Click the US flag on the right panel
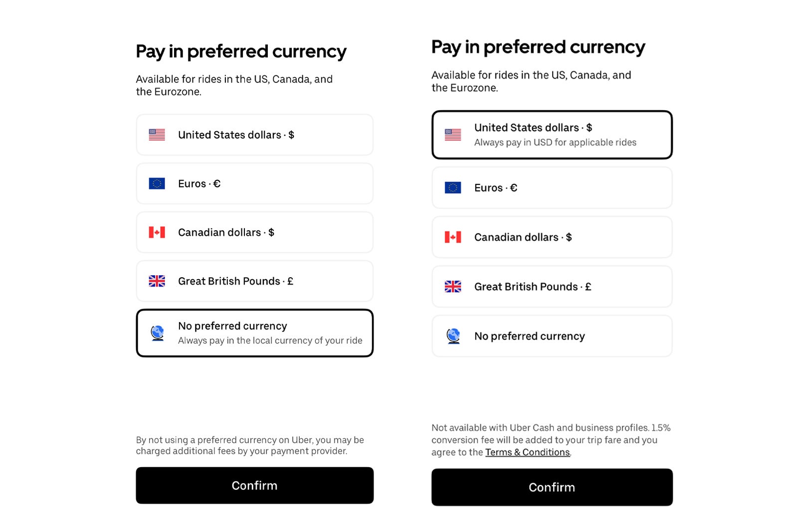The image size is (798, 532). click(452, 134)
